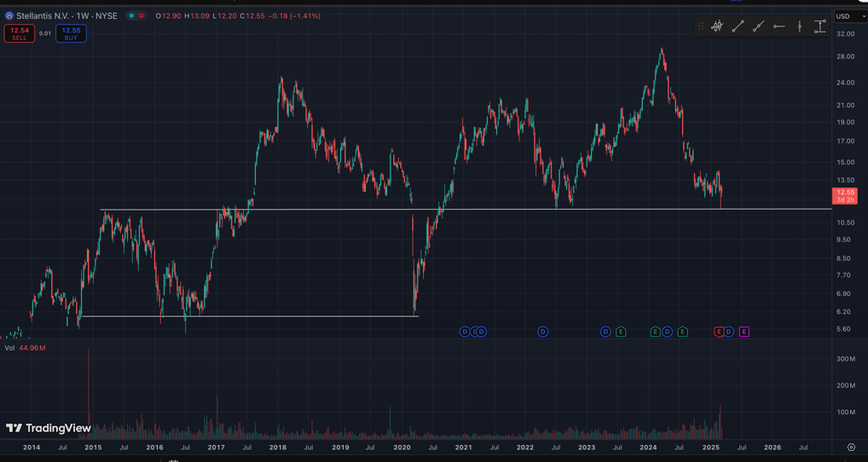Image resolution: width=868 pixels, height=462 pixels.
Task: Select the trend line drawing tool
Action: (738, 26)
